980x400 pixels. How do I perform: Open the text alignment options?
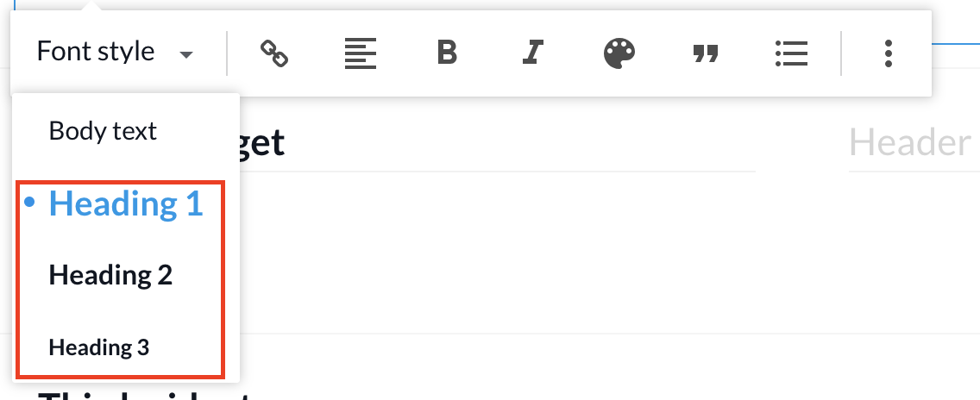coord(360,54)
